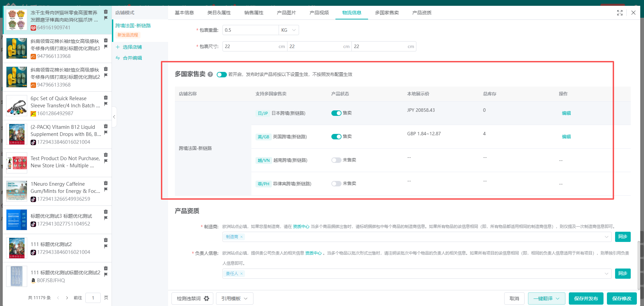Enable selling for 菲律宾跨境 store
Image resolution: width=644 pixels, height=306 pixels.
point(336,184)
